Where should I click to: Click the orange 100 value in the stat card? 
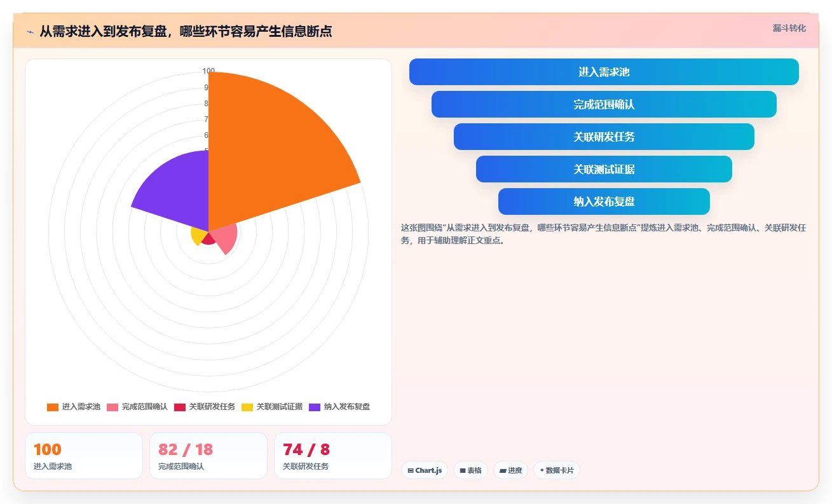click(48, 449)
